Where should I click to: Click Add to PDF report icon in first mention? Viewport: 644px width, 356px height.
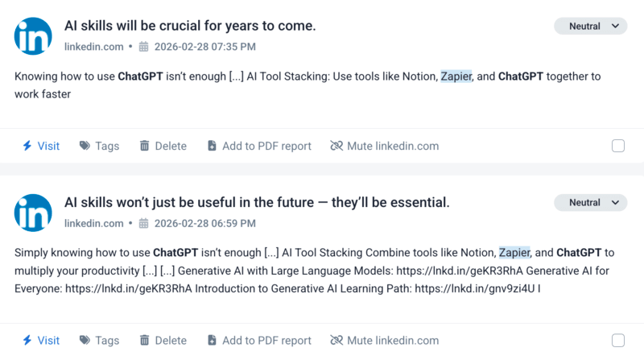point(212,146)
